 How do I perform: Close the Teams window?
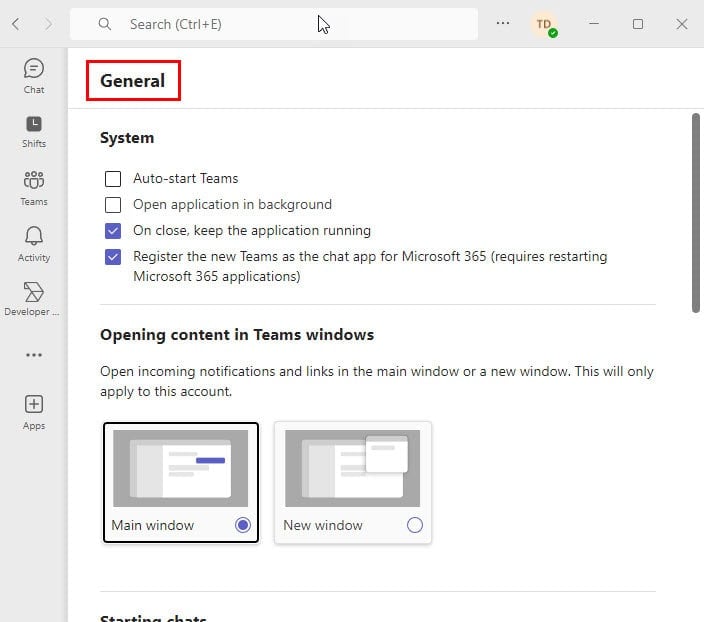(x=682, y=24)
